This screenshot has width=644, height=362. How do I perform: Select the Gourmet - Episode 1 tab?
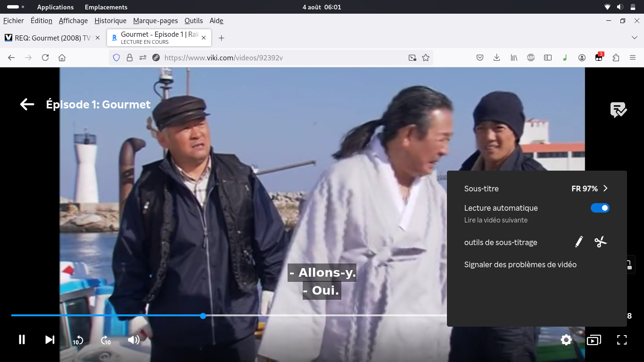pyautogui.click(x=159, y=38)
